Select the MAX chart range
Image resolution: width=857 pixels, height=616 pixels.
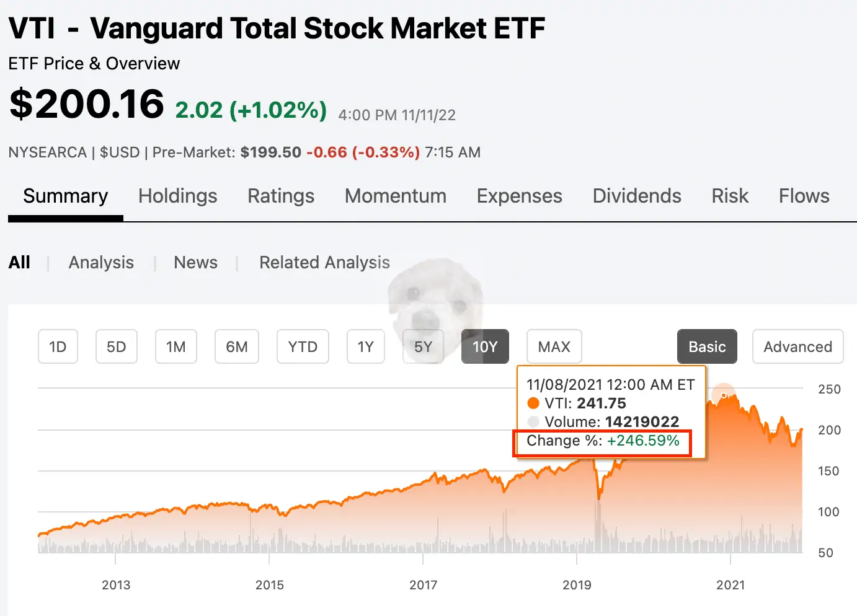tap(554, 346)
